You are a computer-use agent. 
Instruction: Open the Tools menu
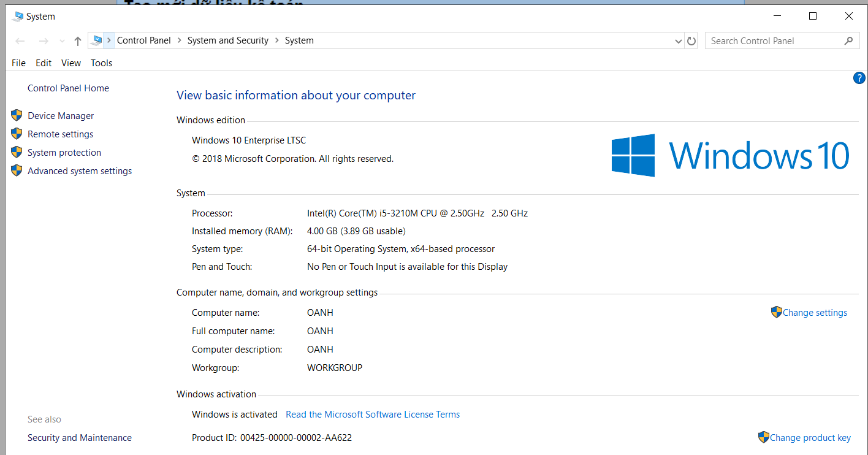coord(102,63)
